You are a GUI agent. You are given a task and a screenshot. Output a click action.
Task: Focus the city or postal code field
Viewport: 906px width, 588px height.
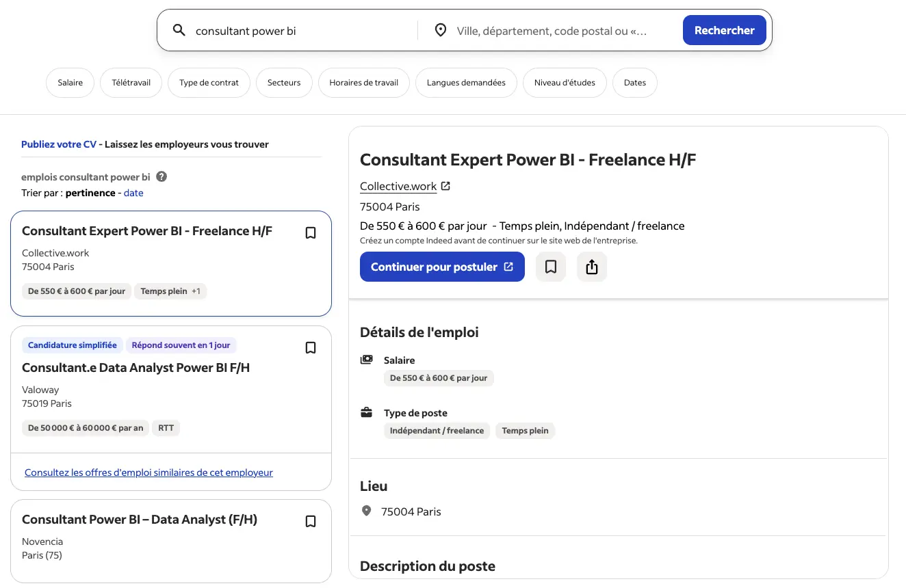tap(561, 31)
